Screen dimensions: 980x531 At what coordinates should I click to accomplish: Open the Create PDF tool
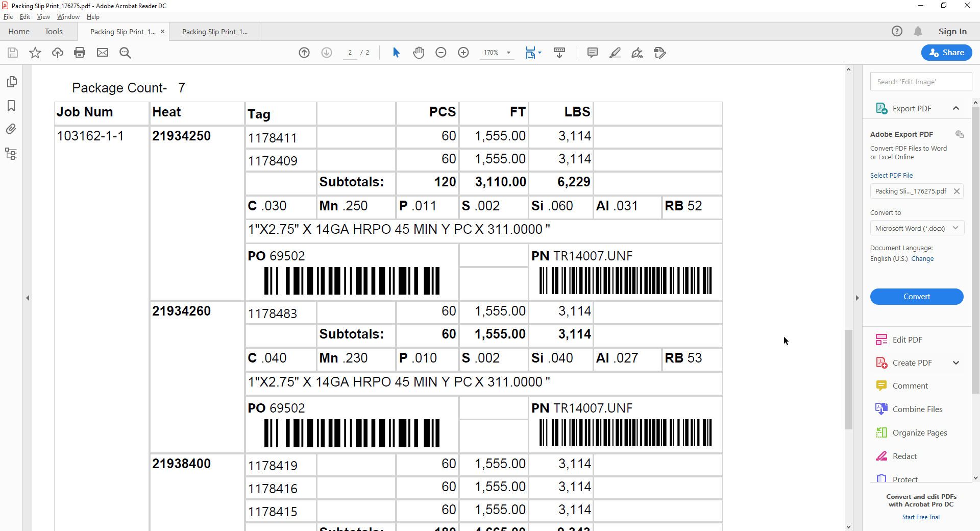pos(912,363)
